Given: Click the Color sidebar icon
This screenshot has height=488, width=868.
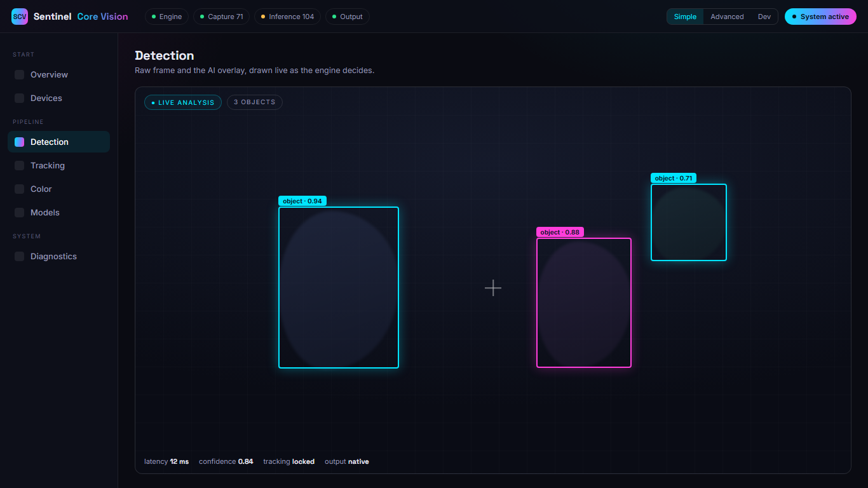Looking at the screenshot, I should click(x=20, y=189).
